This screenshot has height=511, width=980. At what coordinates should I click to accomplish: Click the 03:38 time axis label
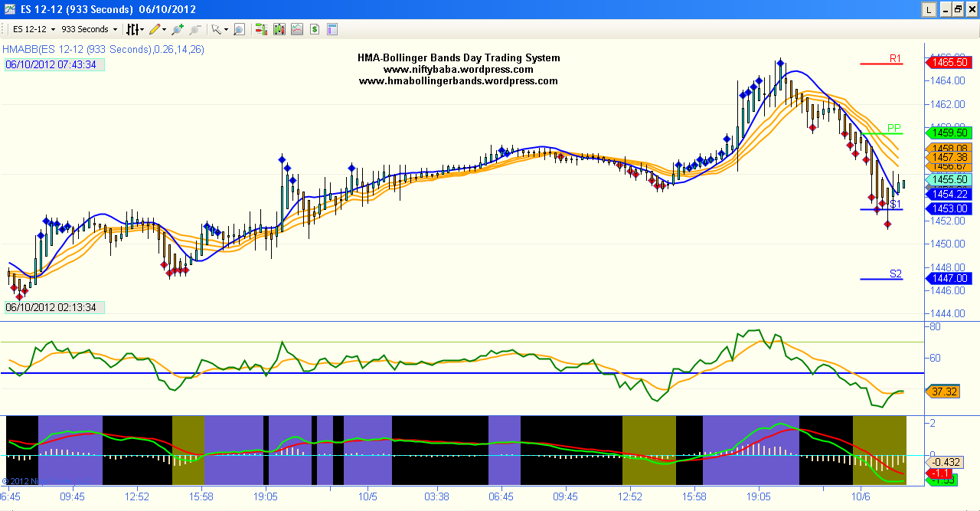click(436, 496)
